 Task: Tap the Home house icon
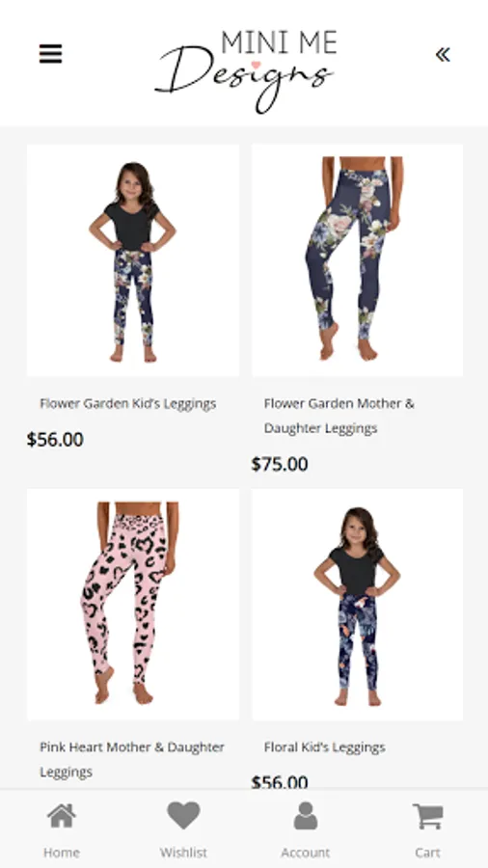point(62,816)
